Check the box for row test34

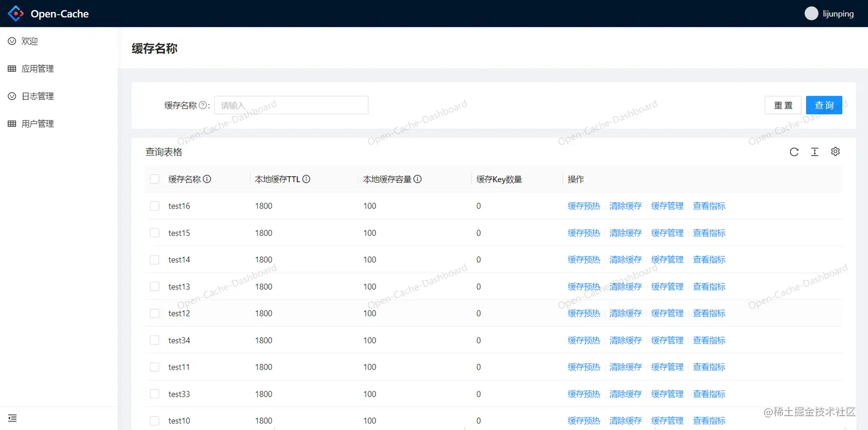click(x=154, y=340)
